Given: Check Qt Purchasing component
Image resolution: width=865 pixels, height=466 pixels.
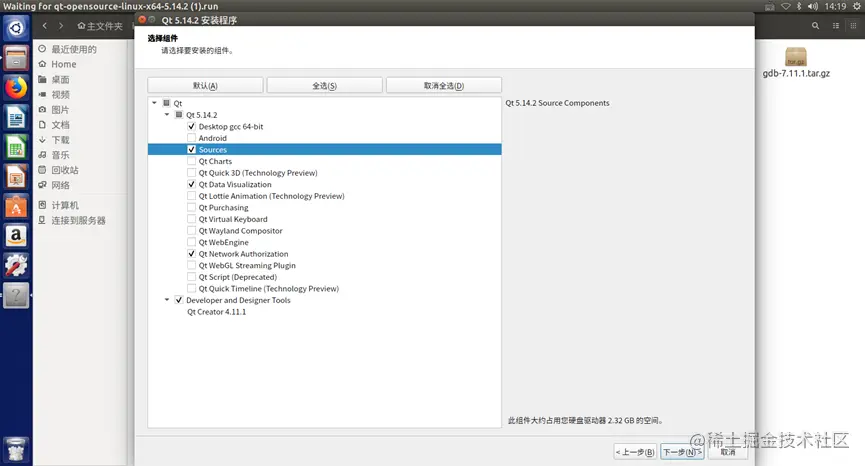Looking at the screenshot, I should pyautogui.click(x=191, y=207).
